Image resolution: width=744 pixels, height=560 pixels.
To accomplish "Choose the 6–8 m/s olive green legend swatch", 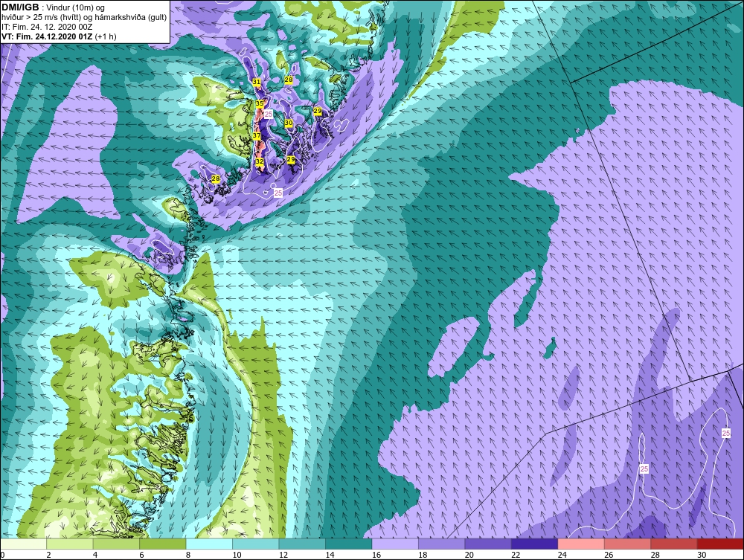I will pos(163,544).
